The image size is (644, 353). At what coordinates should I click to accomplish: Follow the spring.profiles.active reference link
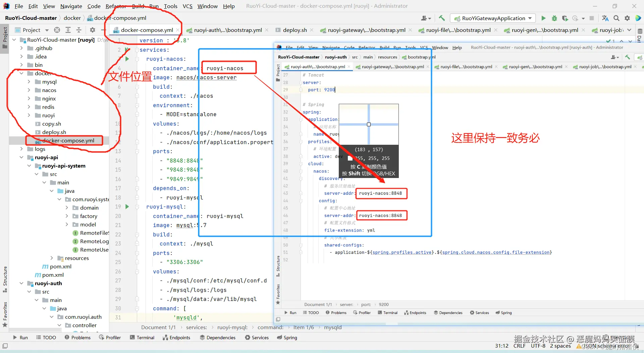[x=402, y=252]
